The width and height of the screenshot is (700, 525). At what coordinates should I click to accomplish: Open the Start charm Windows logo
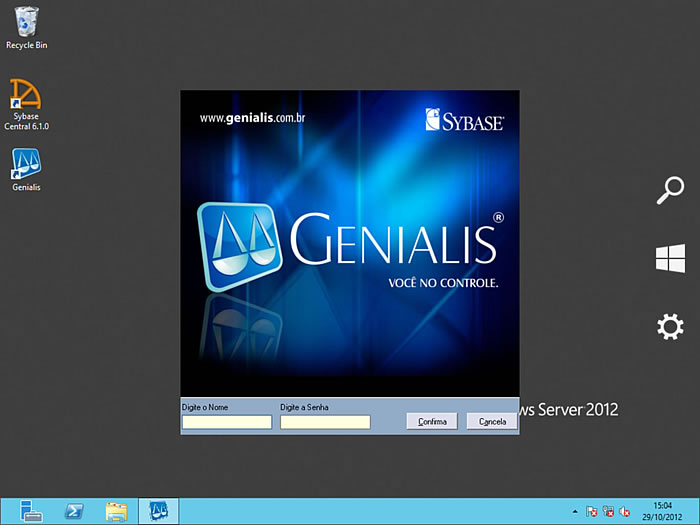[670, 258]
